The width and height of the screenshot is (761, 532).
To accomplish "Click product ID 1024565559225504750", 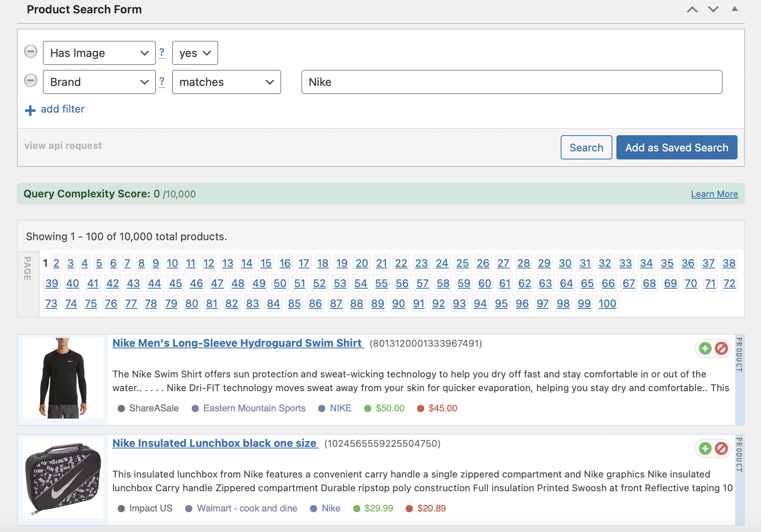I will pyautogui.click(x=383, y=444).
